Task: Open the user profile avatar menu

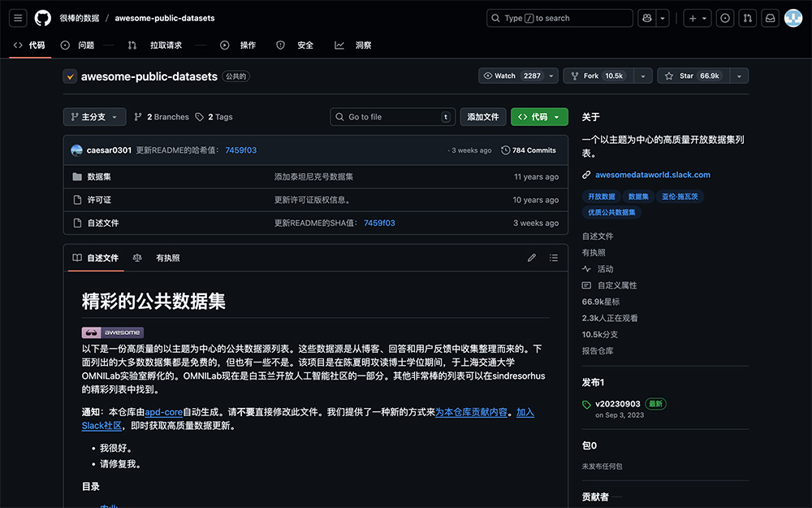Action: [793, 18]
